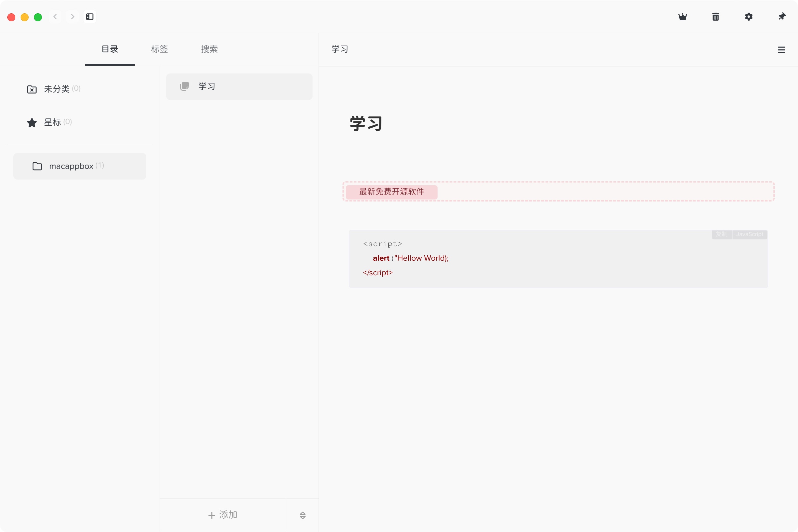The width and height of the screenshot is (798, 532).
Task: Select the 学习 note in the list
Action: click(x=239, y=86)
